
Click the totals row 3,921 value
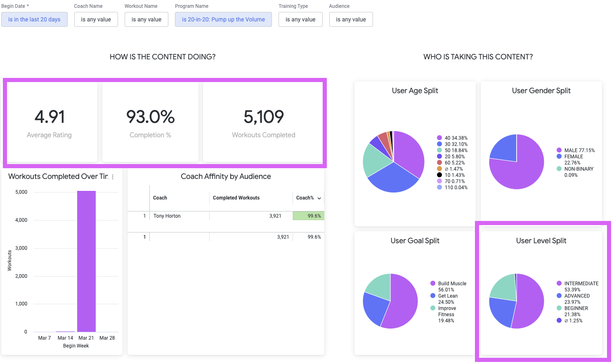283,237
